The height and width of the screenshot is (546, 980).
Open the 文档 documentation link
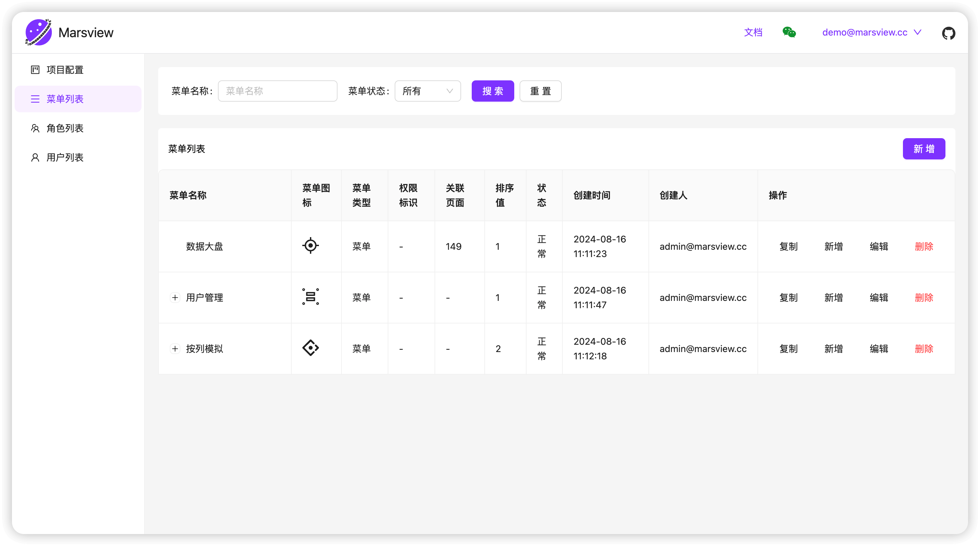coord(753,32)
